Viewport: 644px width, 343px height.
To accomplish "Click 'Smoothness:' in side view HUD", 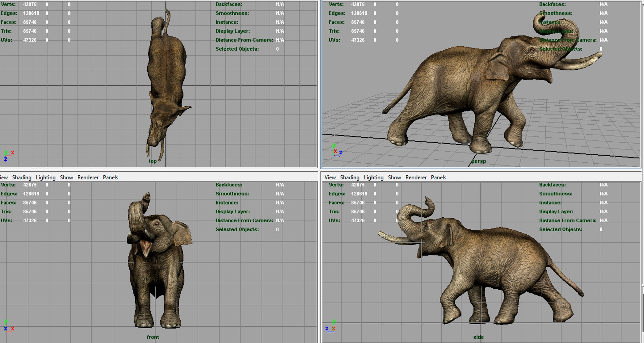I will pyautogui.click(x=556, y=194).
